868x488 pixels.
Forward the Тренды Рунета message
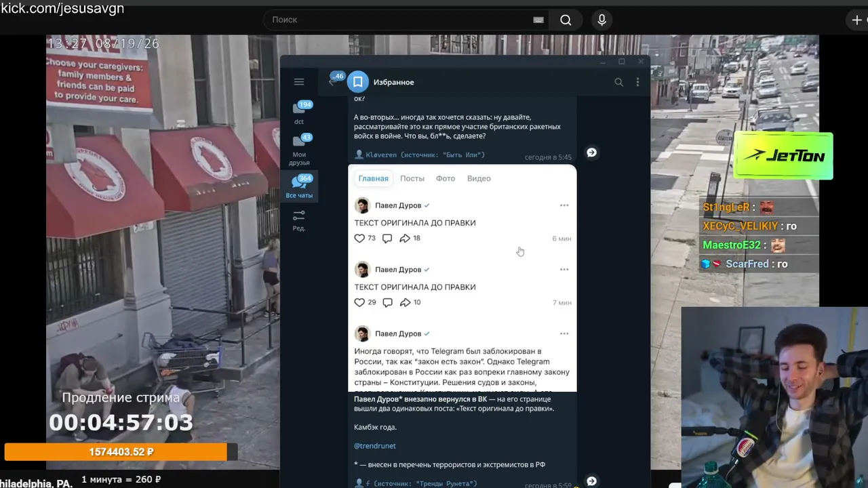pyautogui.click(x=591, y=481)
